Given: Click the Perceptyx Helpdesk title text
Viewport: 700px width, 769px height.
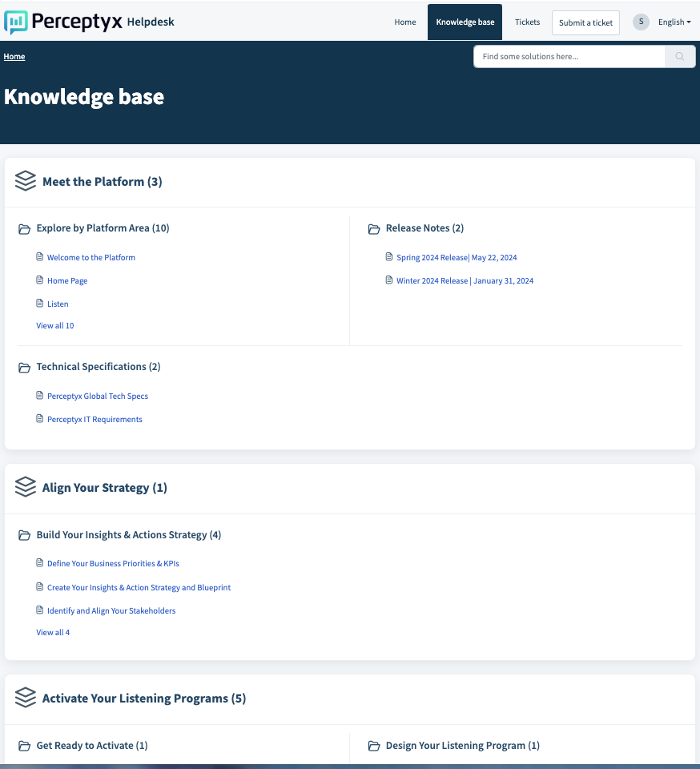Looking at the screenshot, I should 150,22.
